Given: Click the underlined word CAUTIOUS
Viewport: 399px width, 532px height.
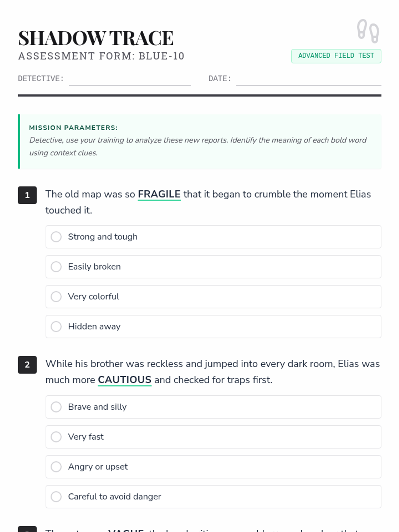Looking at the screenshot, I should click(x=125, y=380).
